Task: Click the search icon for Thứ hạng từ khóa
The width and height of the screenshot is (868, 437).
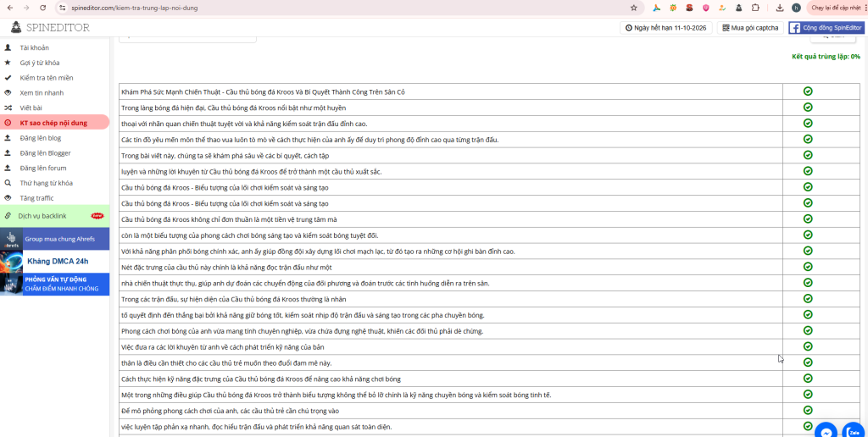Action: [x=8, y=183]
